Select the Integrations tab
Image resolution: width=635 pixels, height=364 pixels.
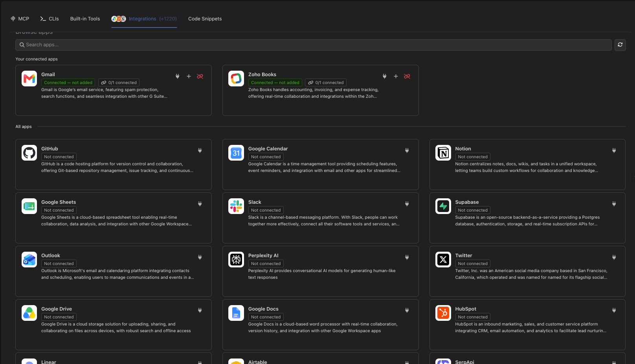pyautogui.click(x=144, y=19)
